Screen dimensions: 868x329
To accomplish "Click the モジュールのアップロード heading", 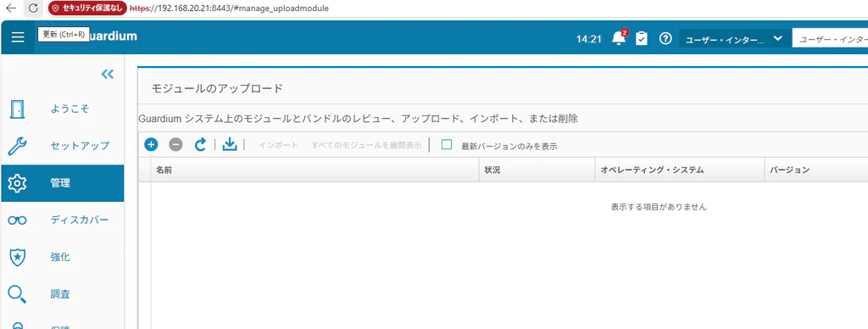I will tap(217, 88).
